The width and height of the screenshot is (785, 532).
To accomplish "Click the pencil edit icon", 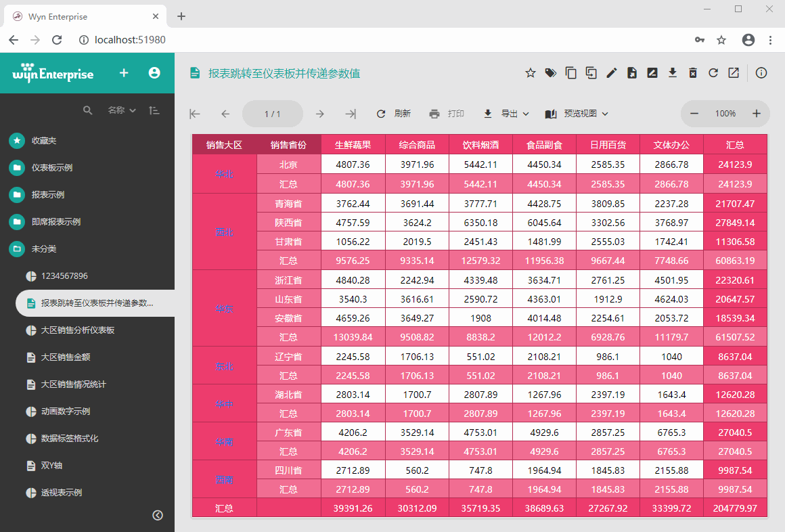I will pos(612,73).
